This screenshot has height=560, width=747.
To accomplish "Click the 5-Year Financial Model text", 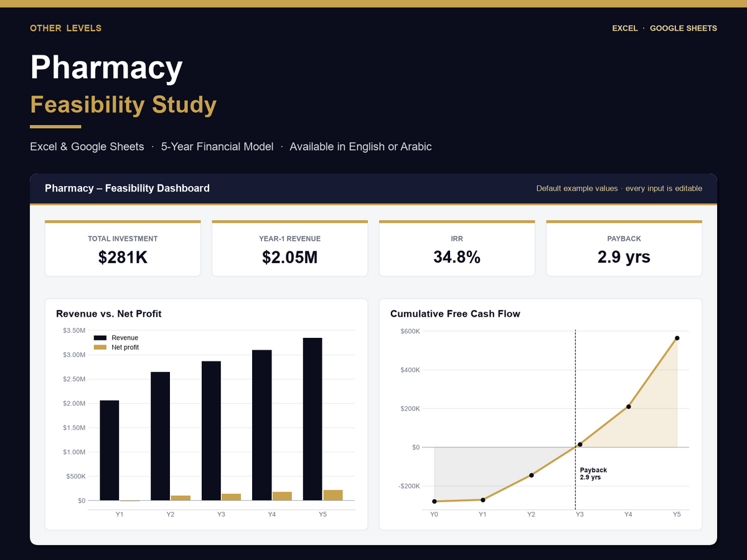I will pyautogui.click(x=217, y=147).
